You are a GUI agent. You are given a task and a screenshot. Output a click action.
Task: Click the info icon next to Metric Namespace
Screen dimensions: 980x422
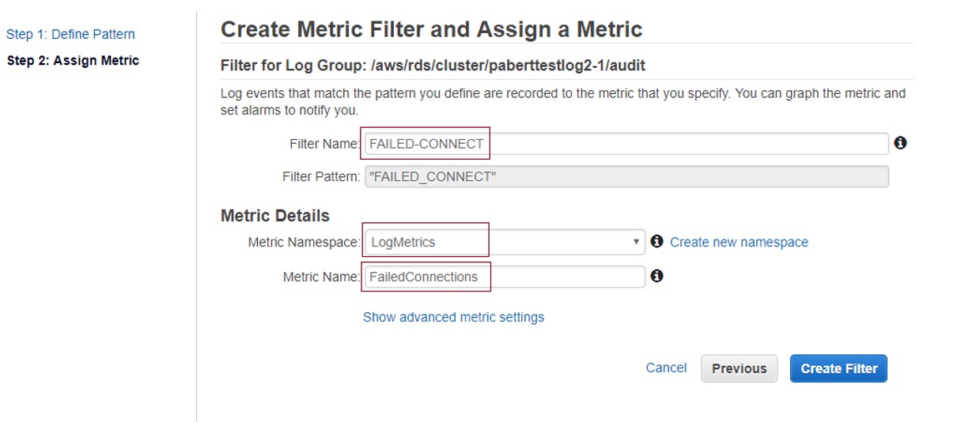click(656, 242)
